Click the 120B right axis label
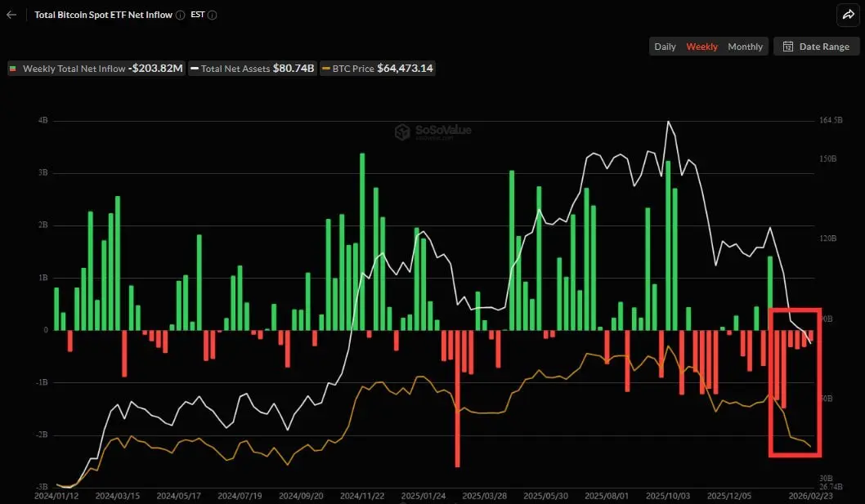 [828, 239]
